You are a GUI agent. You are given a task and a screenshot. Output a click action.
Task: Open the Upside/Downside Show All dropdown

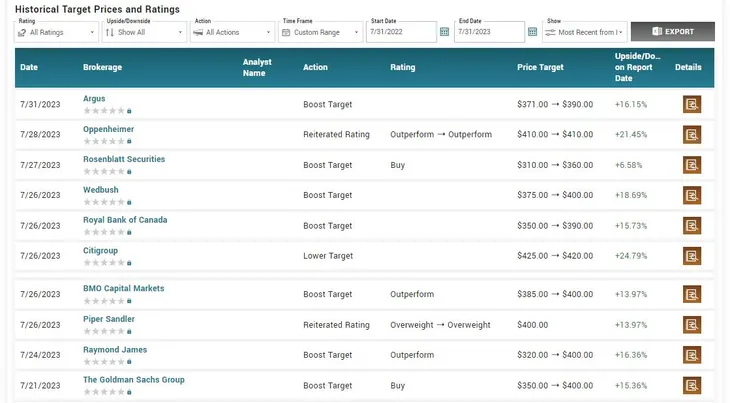pyautogui.click(x=144, y=32)
